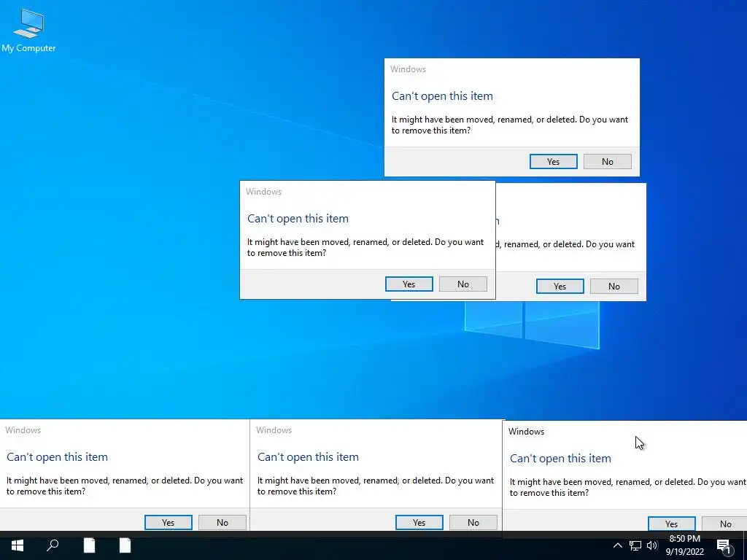Confirm Yes in the bottom-middle dialog
Screen dimensions: 747x560
coord(419,522)
